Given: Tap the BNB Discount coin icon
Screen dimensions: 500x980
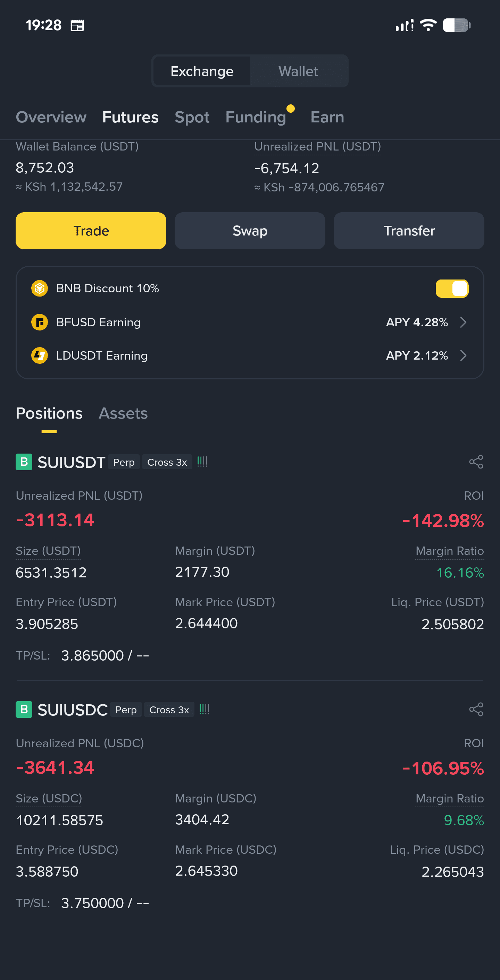Looking at the screenshot, I should coord(39,289).
